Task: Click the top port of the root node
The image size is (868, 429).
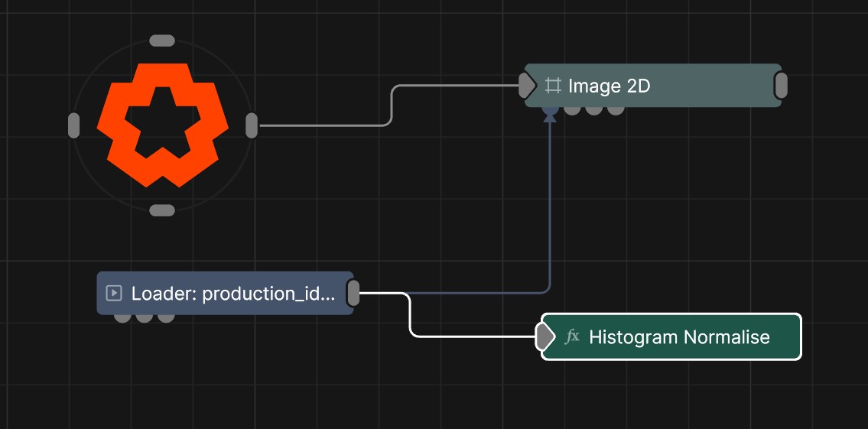Action: coord(162,41)
